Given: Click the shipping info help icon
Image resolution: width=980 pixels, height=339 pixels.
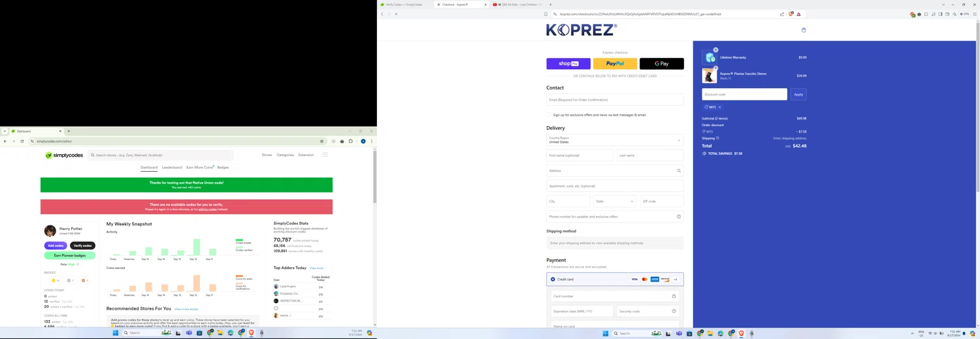Looking at the screenshot, I should [x=717, y=138].
